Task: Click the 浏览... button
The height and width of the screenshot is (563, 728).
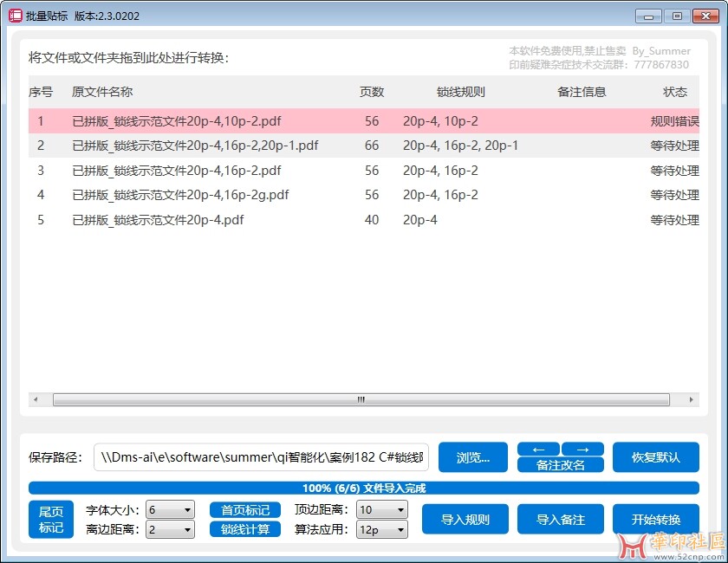Action: (x=473, y=457)
